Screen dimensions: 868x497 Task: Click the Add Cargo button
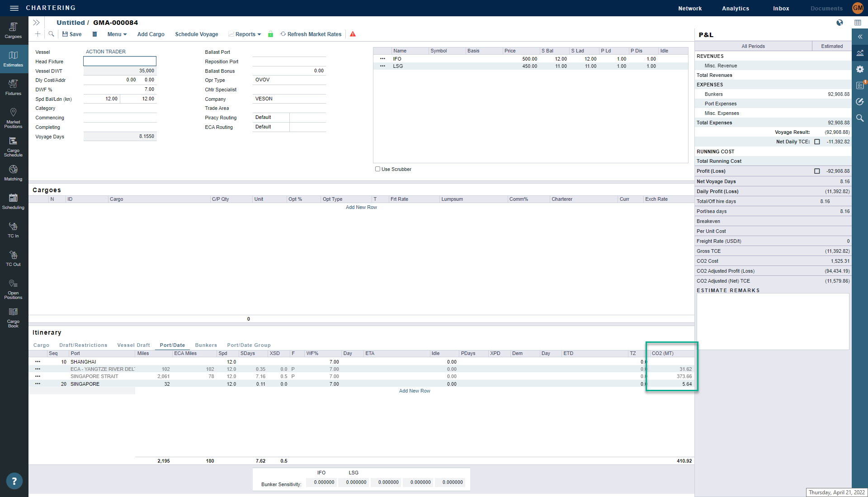151,34
